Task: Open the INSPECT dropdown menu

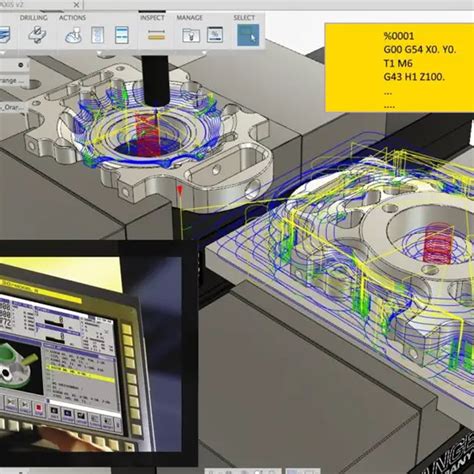Action: (152, 18)
